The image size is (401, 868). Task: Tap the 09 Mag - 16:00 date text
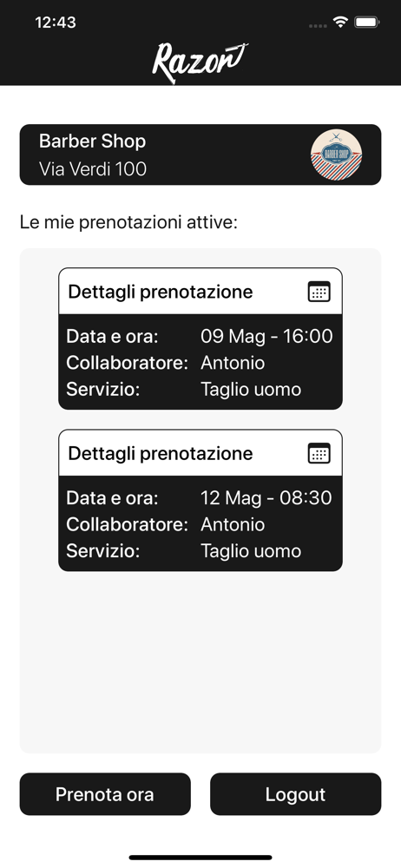tap(266, 336)
